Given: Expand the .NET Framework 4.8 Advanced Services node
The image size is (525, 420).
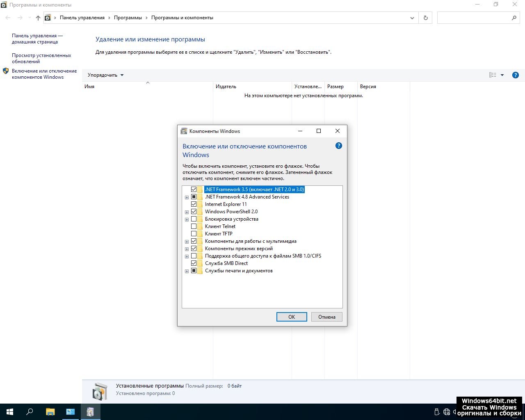Looking at the screenshot, I should point(187,197).
